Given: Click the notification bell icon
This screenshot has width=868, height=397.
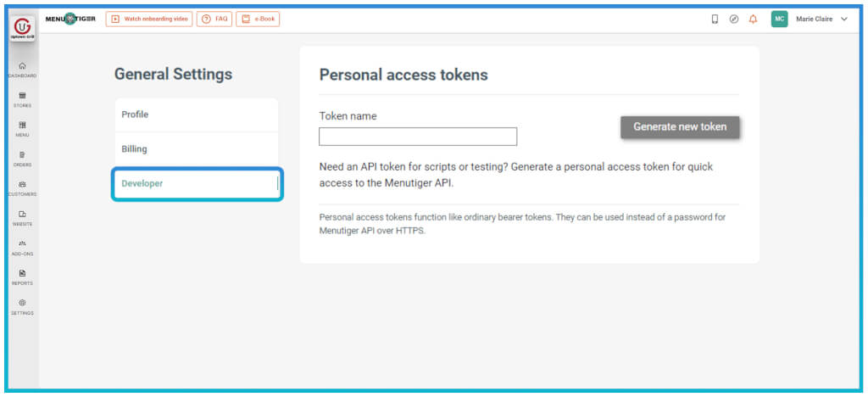Looking at the screenshot, I should click(x=753, y=20).
